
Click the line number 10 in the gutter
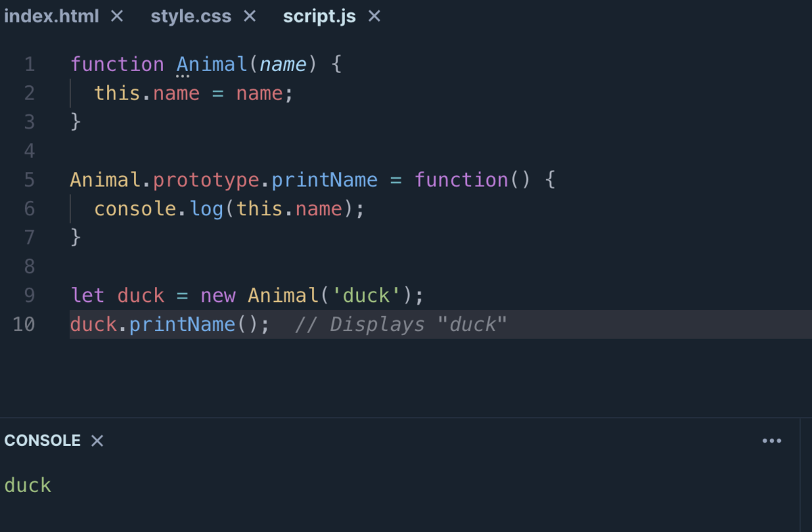24,324
